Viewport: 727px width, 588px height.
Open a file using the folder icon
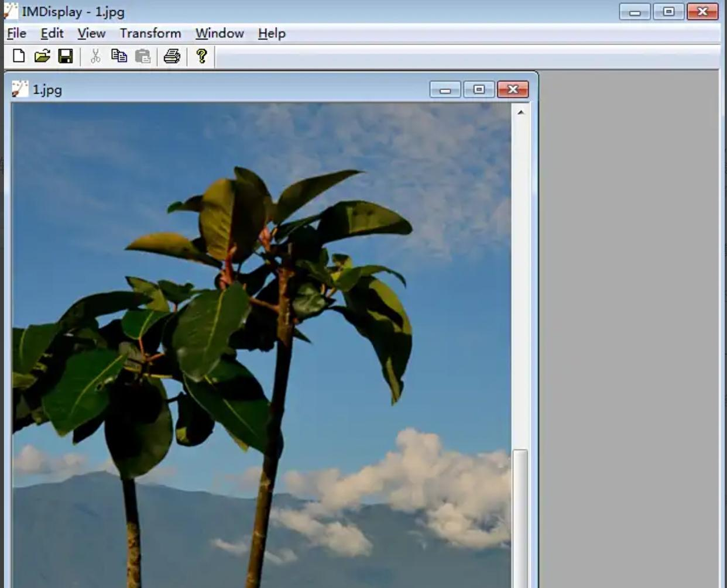[42, 56]
